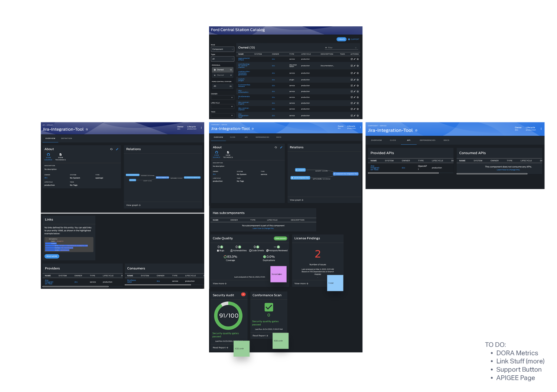This screenshot has height=392, width=557.
Task: Open View TechDocs in OpenAPI entity About
Action: [x=61, y=156]
